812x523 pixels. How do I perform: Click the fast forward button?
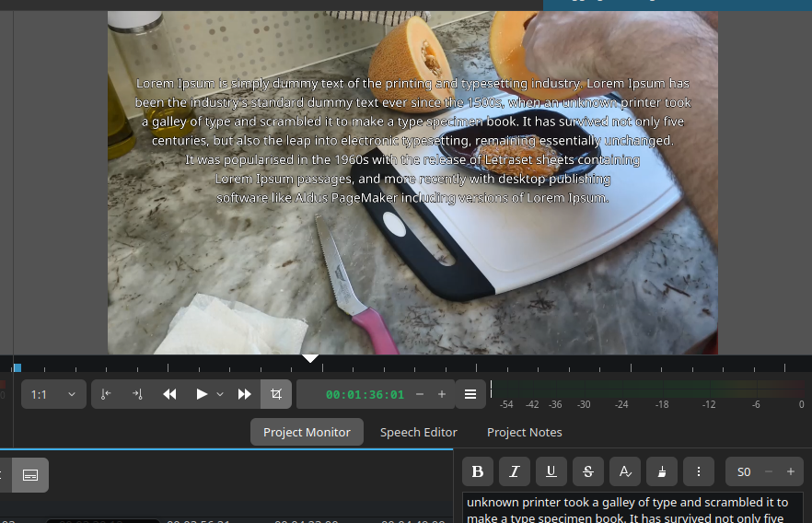pos(245,394)
